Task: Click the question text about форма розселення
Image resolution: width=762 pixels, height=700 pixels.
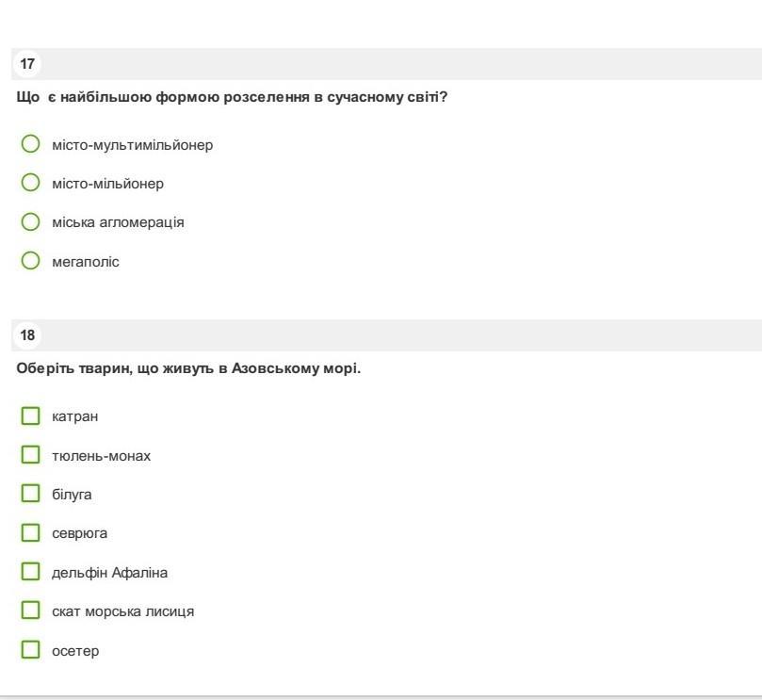Action: pos(232,97)
